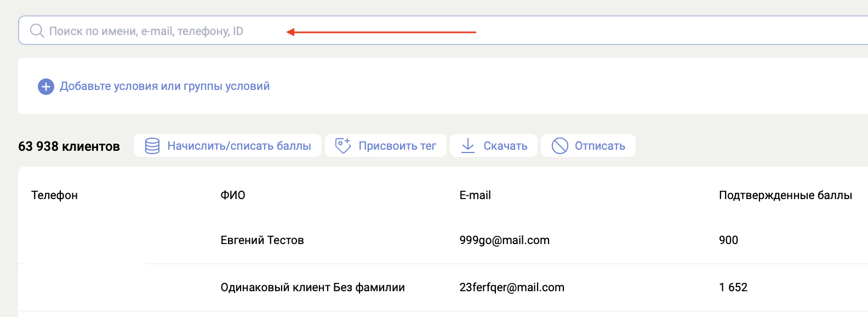Click the blue plus circle icon
Viewport: 868px width, 317px height.
coord(45,87)
